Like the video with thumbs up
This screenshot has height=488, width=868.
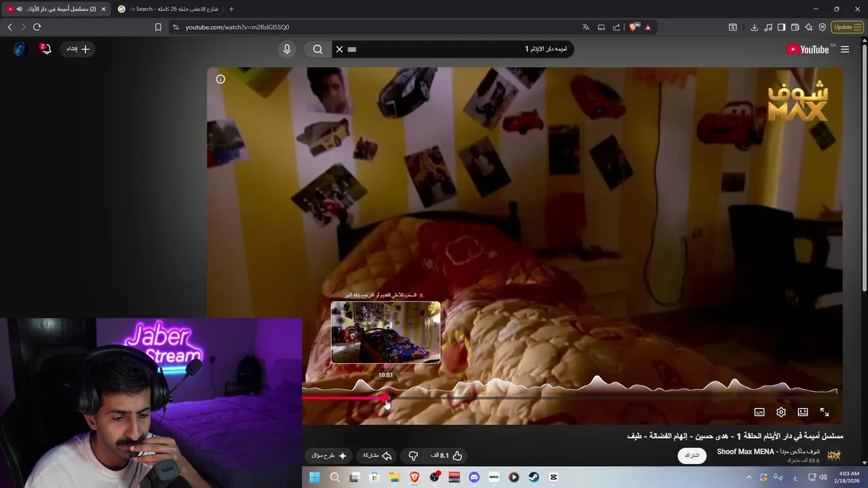coord(449,455)
